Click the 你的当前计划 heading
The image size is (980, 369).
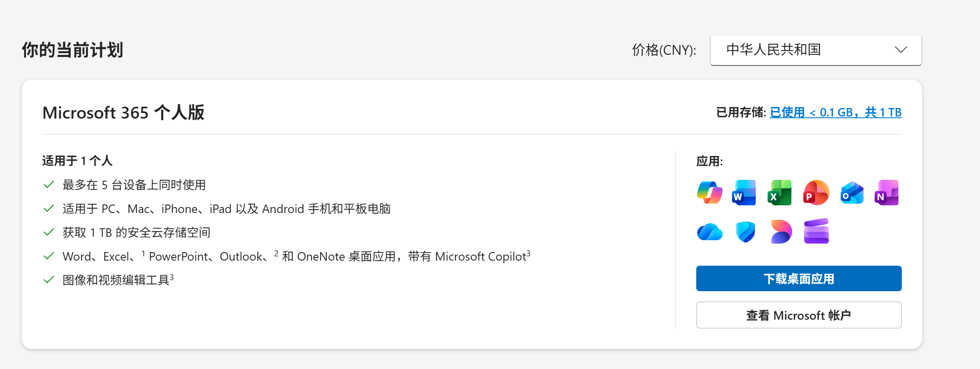pyautogui.click(x=73, y=50)
